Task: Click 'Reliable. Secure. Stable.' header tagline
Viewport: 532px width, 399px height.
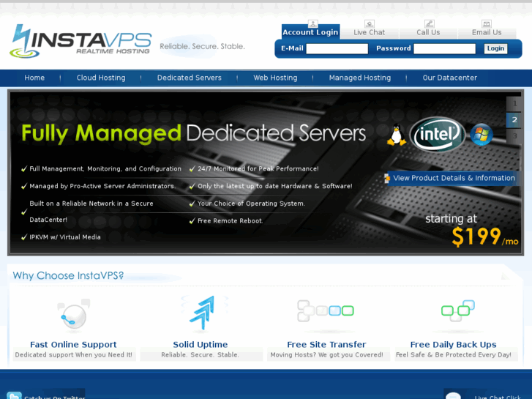Action: pyautogui.click(x=202, y=46)
